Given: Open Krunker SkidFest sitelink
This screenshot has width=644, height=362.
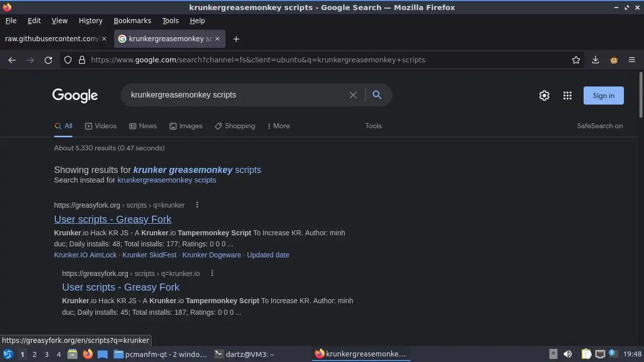Looking at the screenshot, I should [149, 255].
